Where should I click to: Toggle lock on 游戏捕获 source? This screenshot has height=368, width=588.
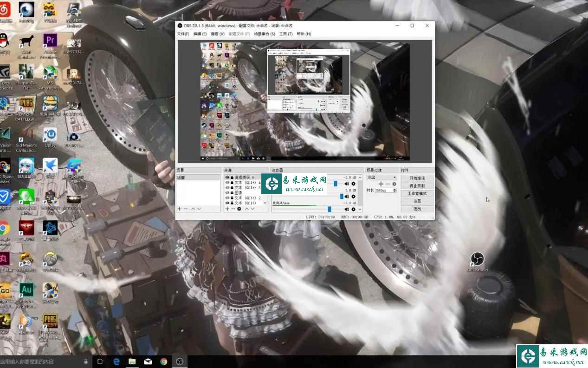click(232, 177)
